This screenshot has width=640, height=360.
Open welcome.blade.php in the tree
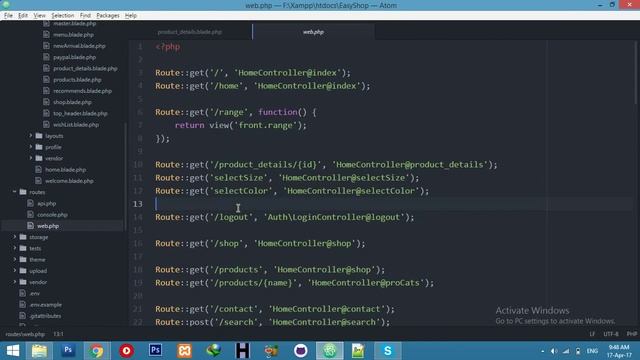click(69, 181)
